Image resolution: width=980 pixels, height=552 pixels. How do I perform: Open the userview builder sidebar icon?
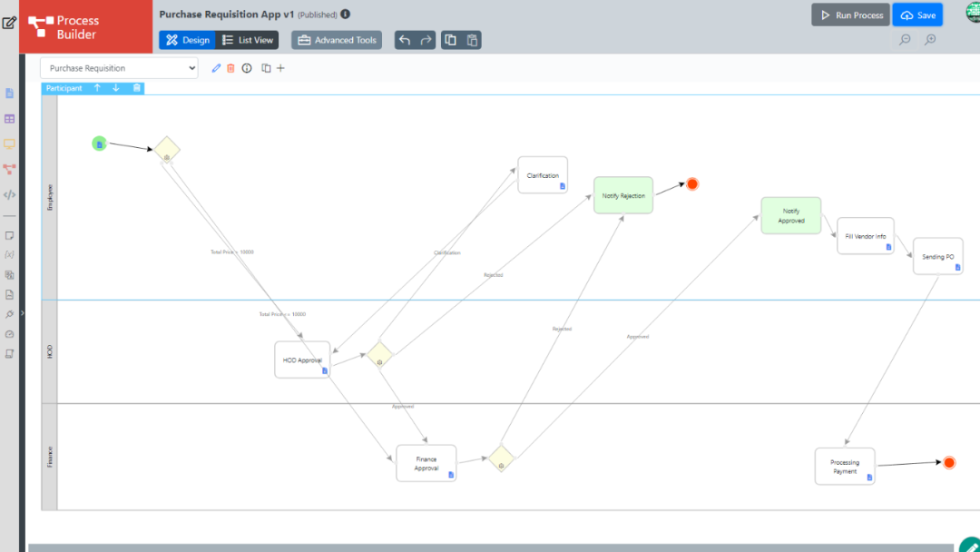9,143
